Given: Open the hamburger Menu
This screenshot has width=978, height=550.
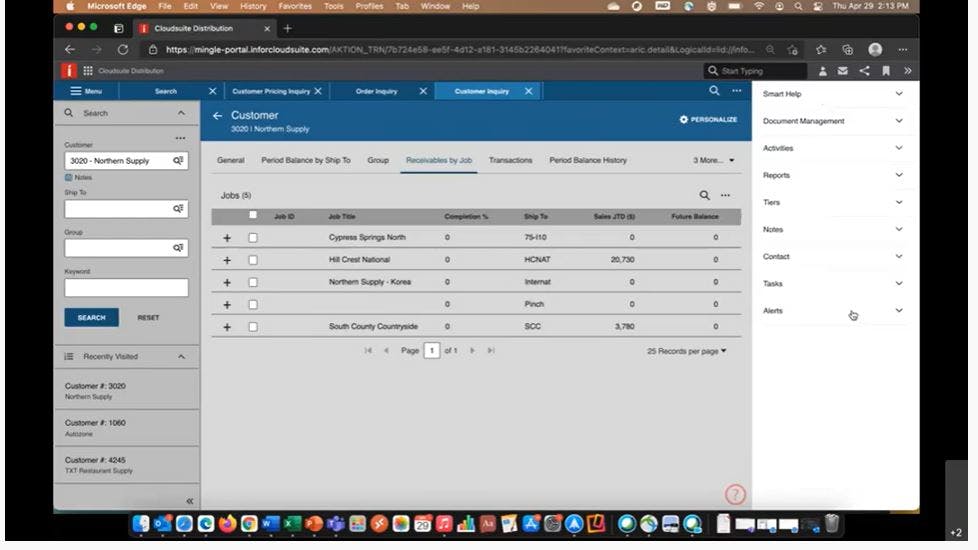Looking at the screenshot, I should point(86,91).
